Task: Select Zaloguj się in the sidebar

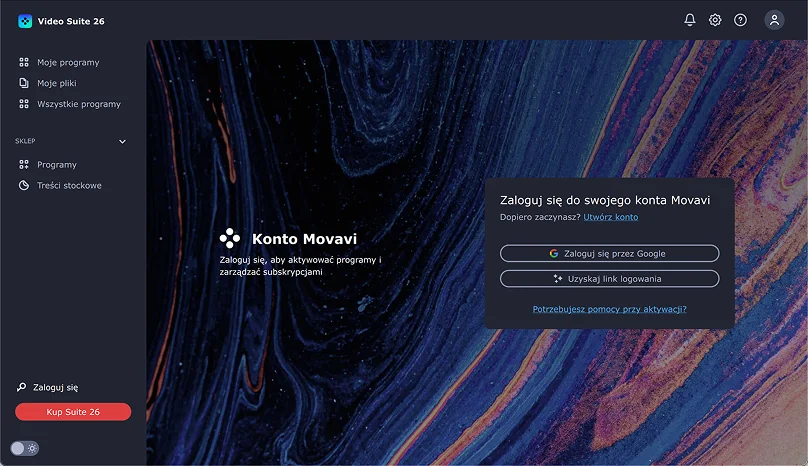Action: [56, 387]
